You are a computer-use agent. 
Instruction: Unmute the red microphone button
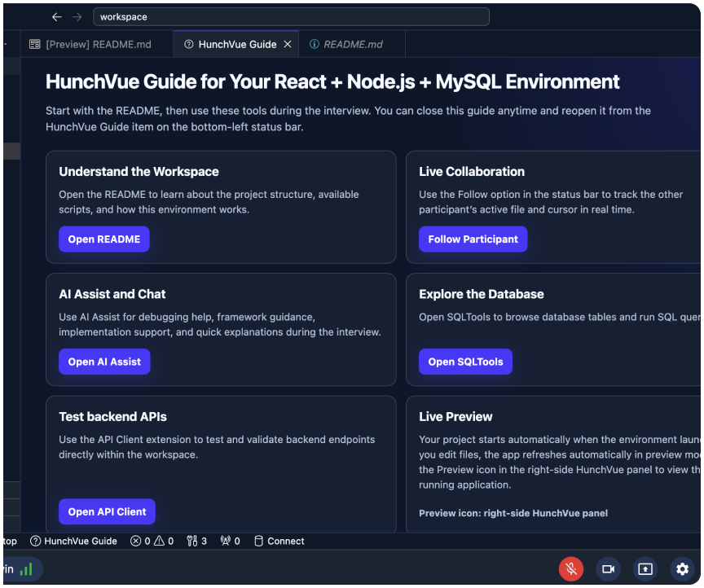point(571,569)
